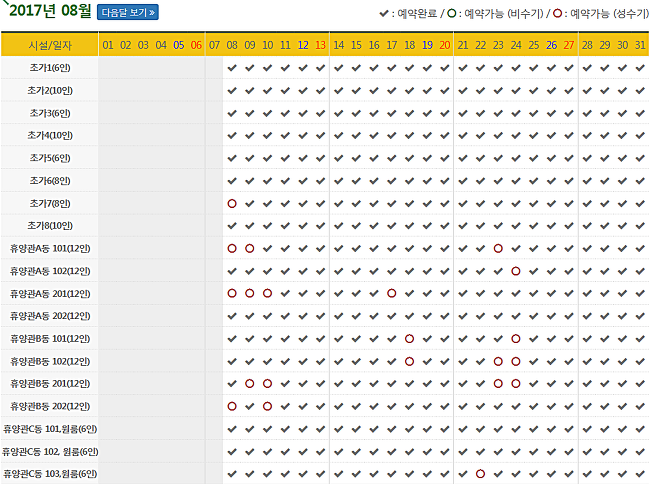
Task: Click date header 01
Action: 108,45
